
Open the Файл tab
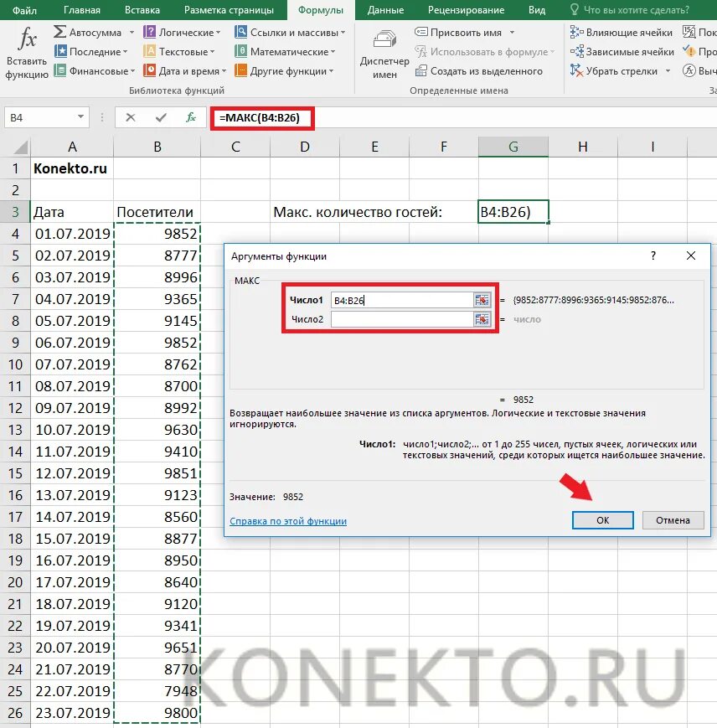point(24,10)
